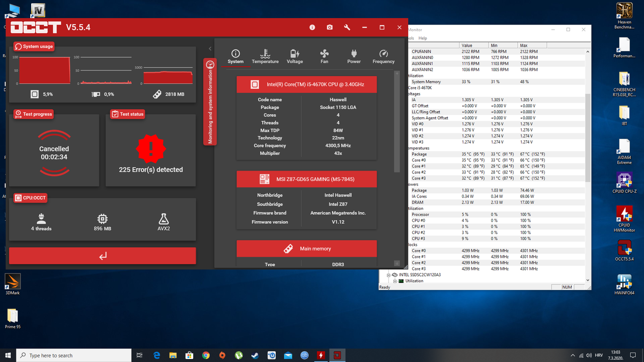The width and height of the screenshot is (644, 362).
Task: Click the 225 Error(s) detected warning icon
Action: 151,149
